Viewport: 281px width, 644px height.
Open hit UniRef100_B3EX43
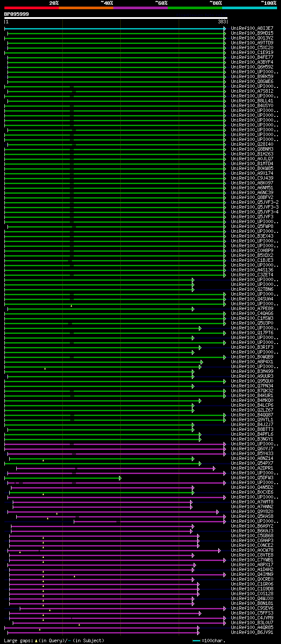point(252,236)
